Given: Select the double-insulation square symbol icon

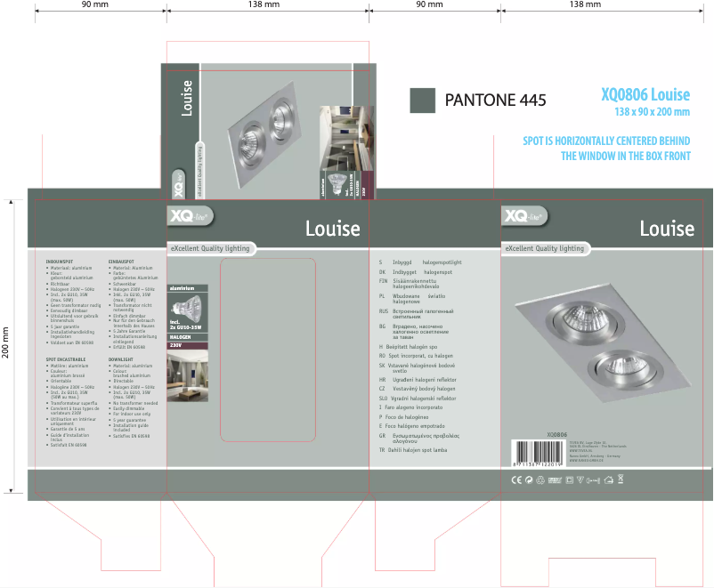Looking at the screenshot, I should (x=568, y=479).
